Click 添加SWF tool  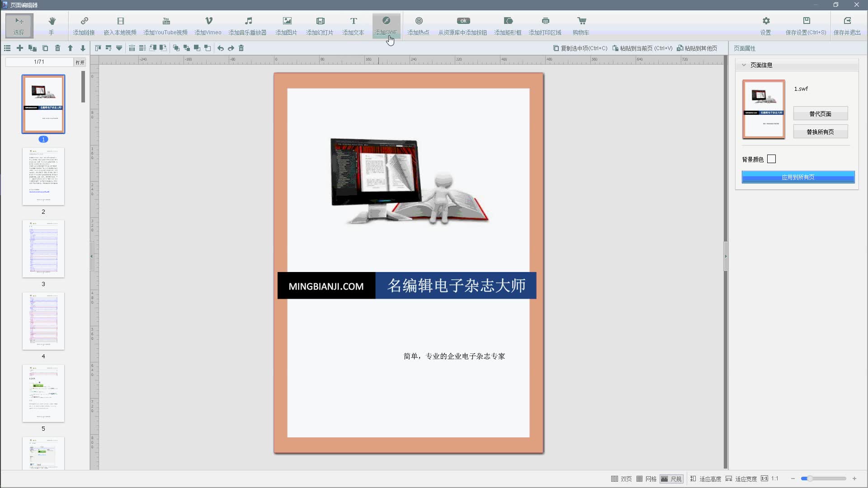(386, 26)
